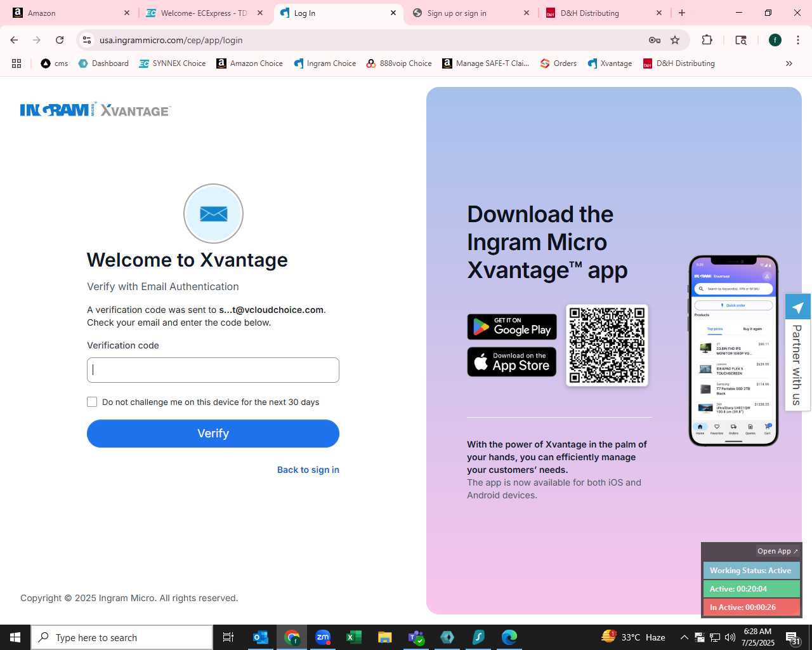Open the SYNNEX Choice bookmark
Viewport: 812px width, 650px height.
(x=173, y=63)
